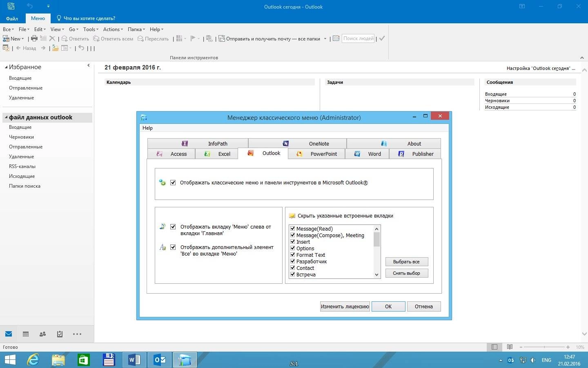
Task: Open the Address Book icon beside people search
Action: click(x=336, y=38)
